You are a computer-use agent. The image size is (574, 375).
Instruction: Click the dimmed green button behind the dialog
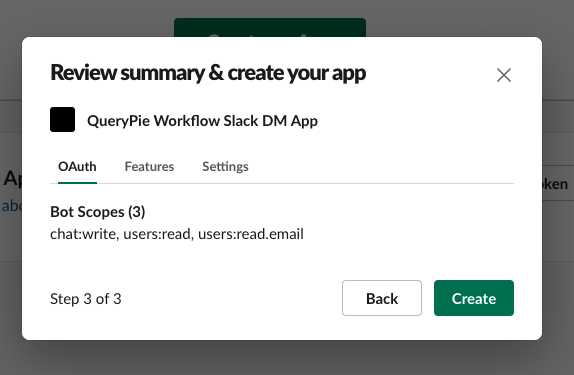click(x=270, y=27)
